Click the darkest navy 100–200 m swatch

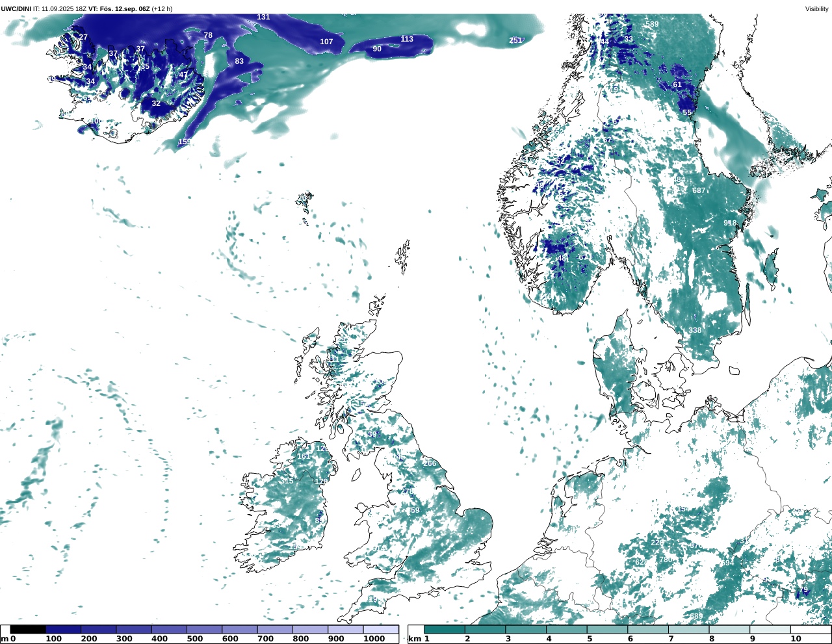pyautogui.click(x=63, y=629)
